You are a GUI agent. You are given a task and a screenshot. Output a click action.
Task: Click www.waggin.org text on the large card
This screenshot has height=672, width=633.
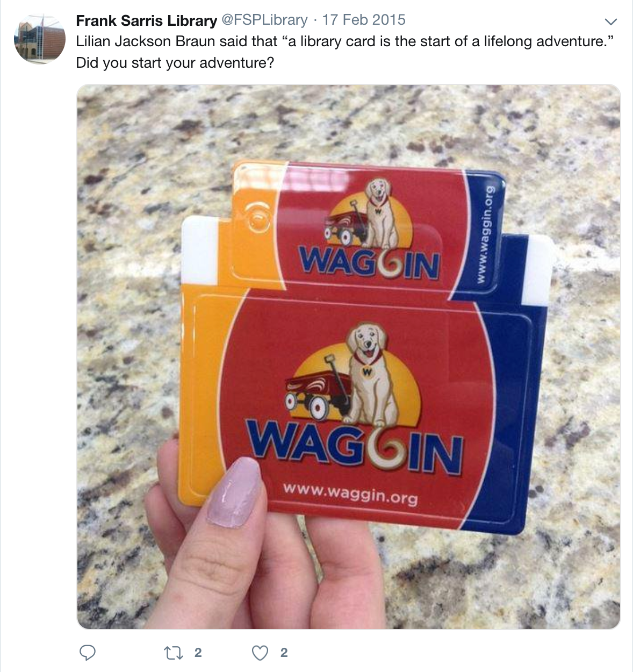pyautogui.click(x=350, y=493)
